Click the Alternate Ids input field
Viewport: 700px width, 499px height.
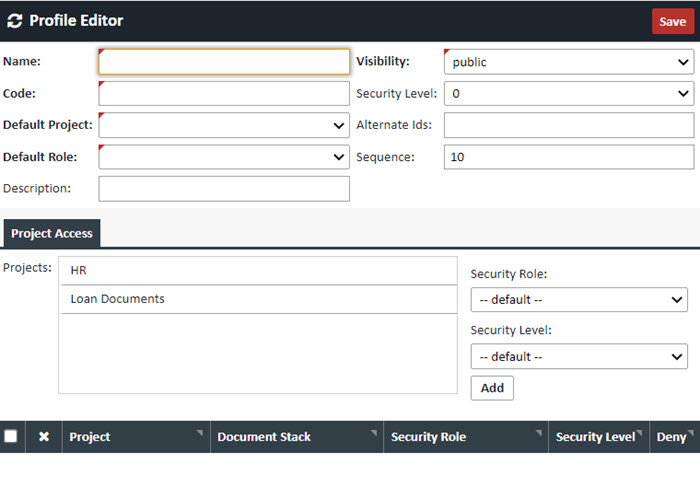568,125
